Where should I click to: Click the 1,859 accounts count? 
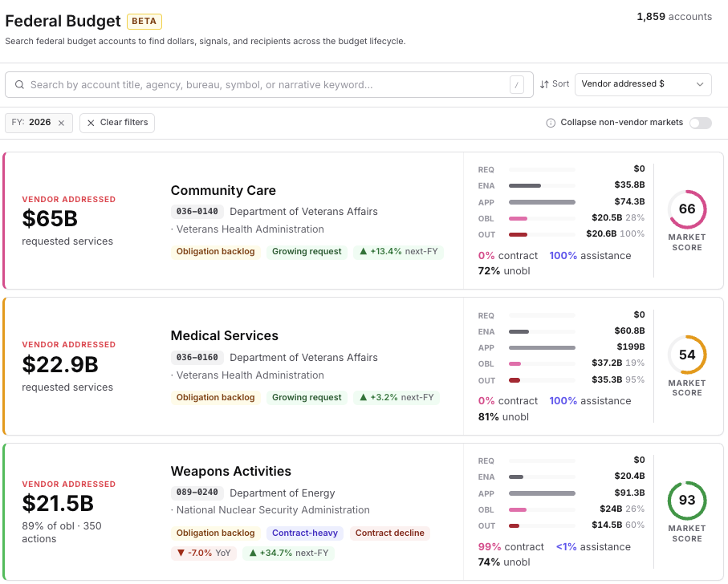674,17
